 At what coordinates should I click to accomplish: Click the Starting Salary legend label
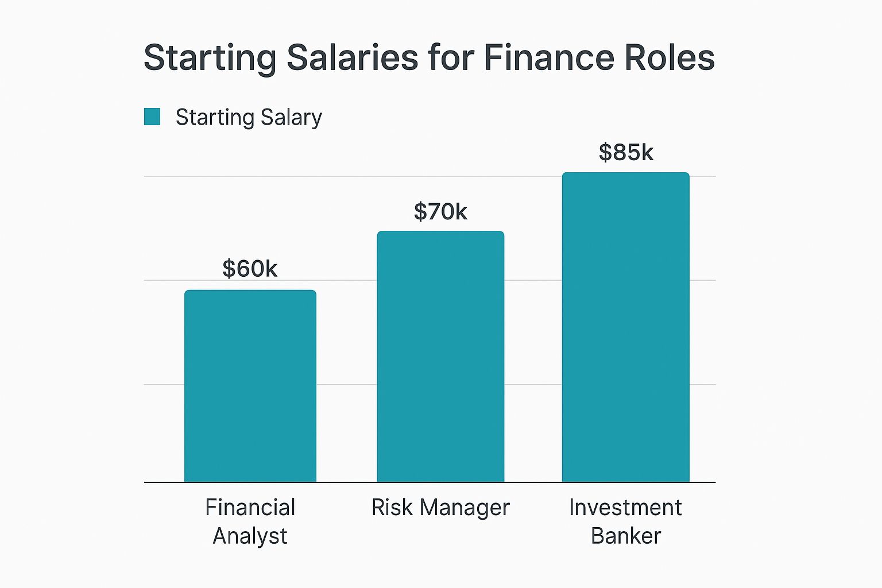click(x=248, y=117)
